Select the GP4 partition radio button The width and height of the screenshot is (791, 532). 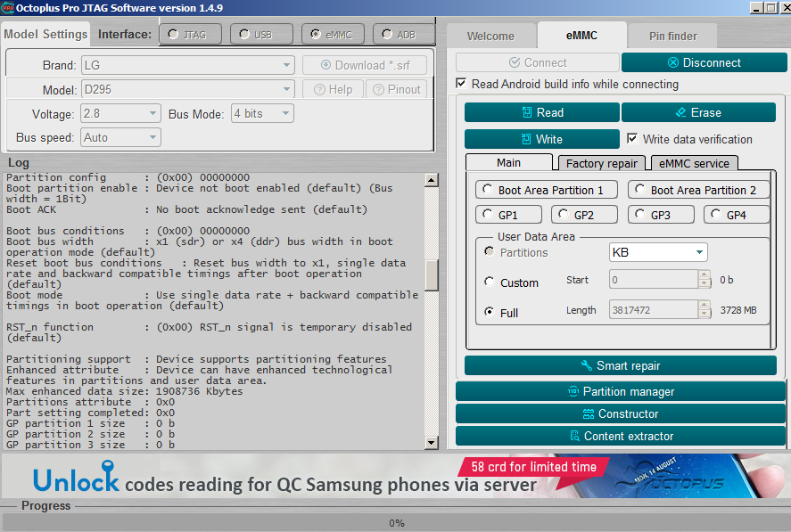pyautogui.click(x=715, y=214)
